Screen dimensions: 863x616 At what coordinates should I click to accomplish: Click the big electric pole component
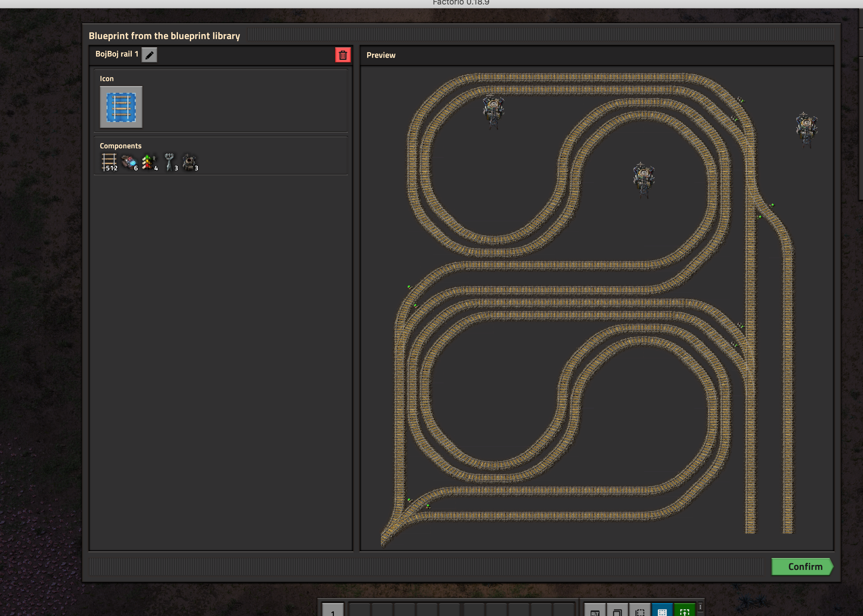point(169,162)
